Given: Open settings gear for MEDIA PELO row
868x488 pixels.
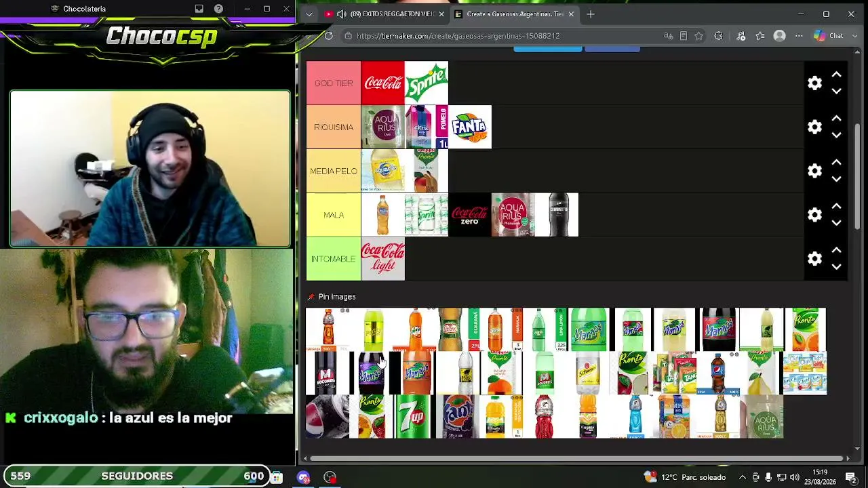Looking at the screenshot, I should click(814, 171).
